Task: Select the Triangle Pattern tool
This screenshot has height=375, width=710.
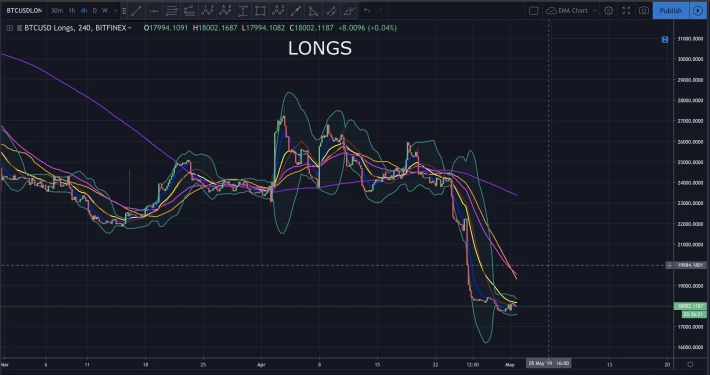Action: pyautogui.click(x=313, y=11)
